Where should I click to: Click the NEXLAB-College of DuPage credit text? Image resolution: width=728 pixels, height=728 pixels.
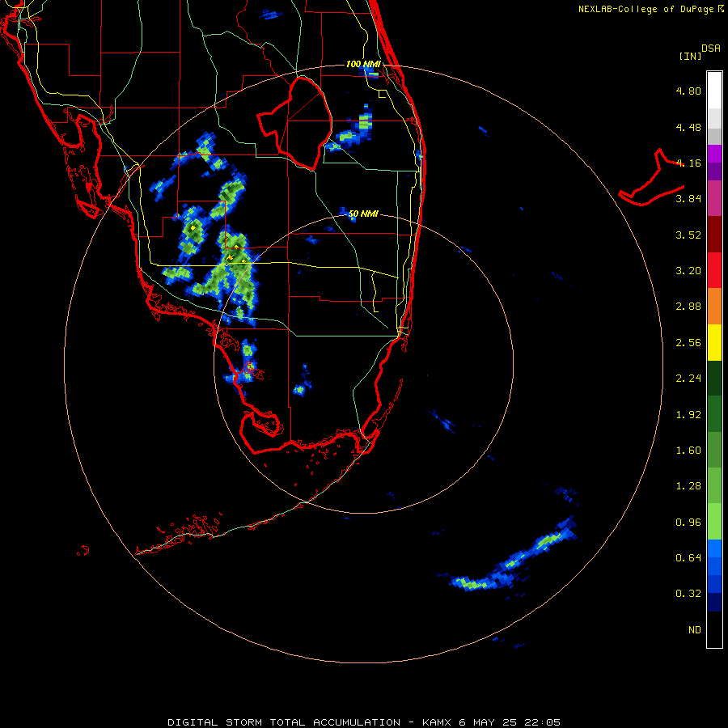click(x=650, y=9)
